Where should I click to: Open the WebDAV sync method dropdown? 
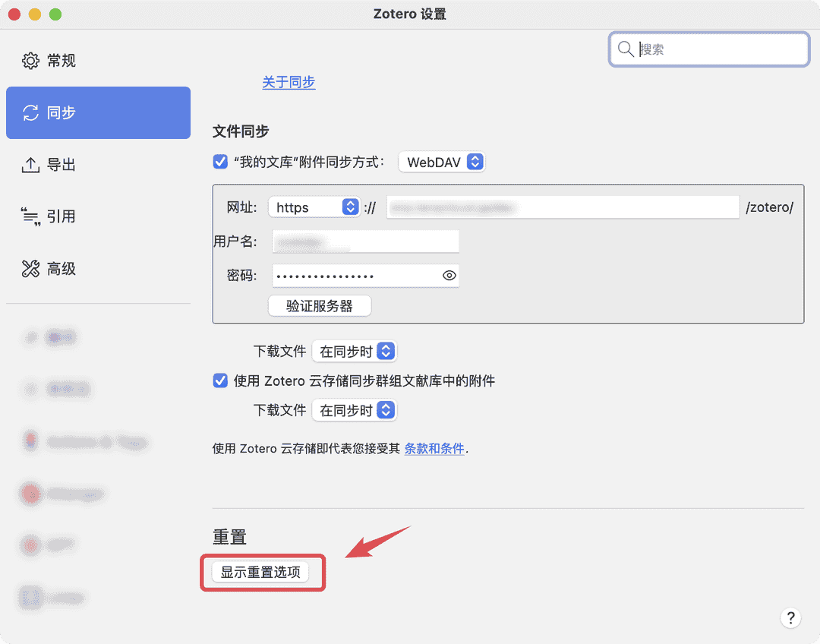[x=441, y=162]
